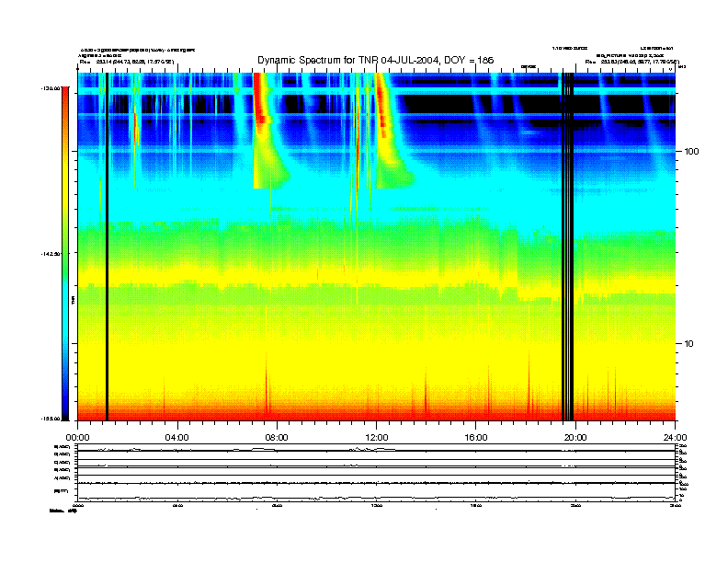Click the 20:00 time axis label
This screenshot has height=563, width=728.
pyautogui.click(x=575, y=438)
